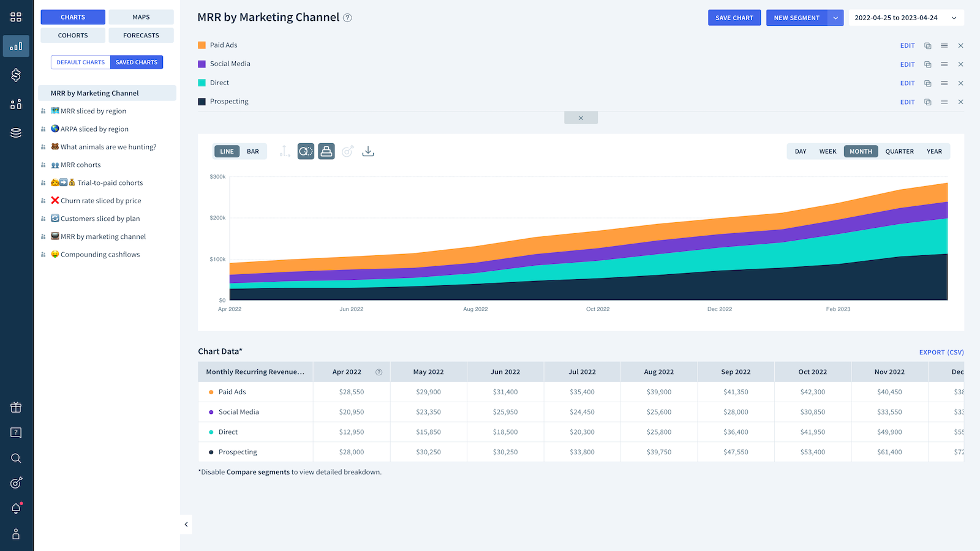980x551 pixels.
Task: Click the Paid Ads orange color swatch
Action: point(202,45)
